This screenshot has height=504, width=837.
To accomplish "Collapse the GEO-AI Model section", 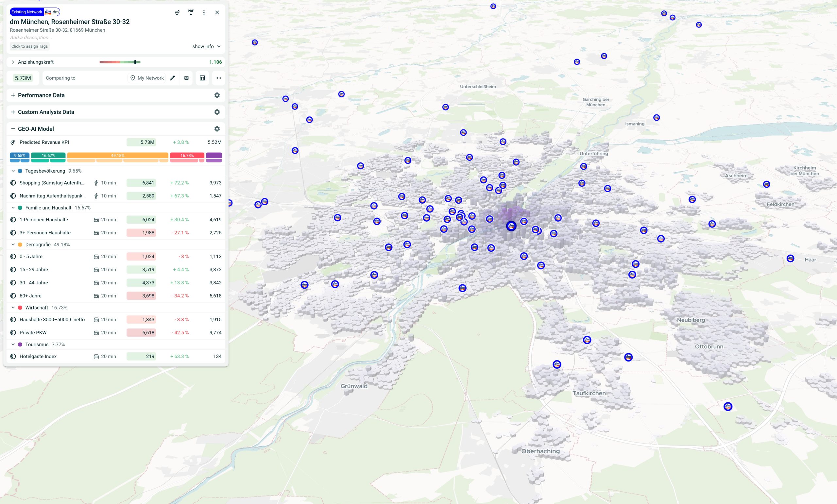I will tap(13, 129).
